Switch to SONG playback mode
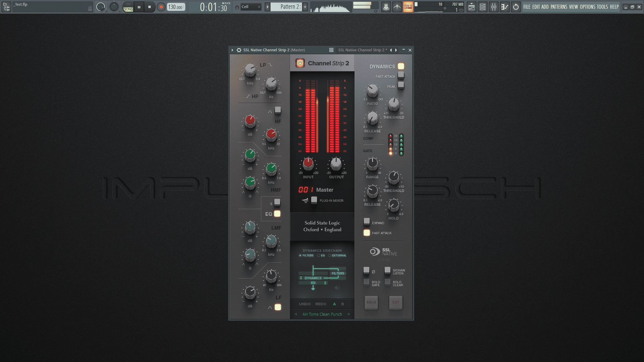 [x=128, y=9]
